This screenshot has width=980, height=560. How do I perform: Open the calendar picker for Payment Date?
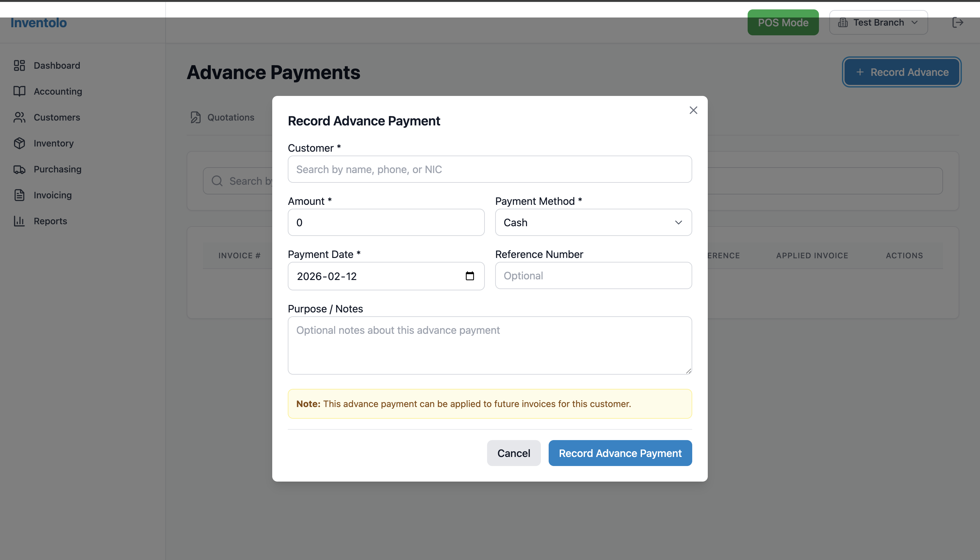pyautogui.click(x=470, y=276)
